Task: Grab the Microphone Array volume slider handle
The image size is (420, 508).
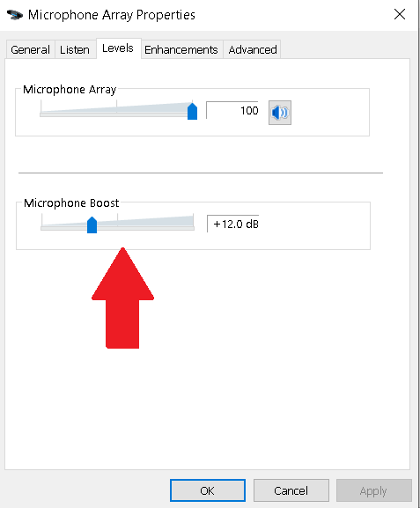Action: (x=192, y=112)
